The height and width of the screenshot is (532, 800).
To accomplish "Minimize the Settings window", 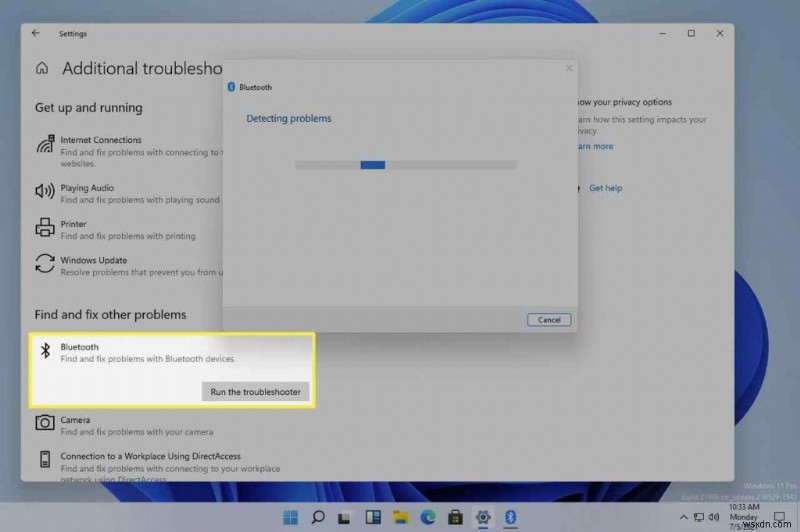I will [663, 33].
